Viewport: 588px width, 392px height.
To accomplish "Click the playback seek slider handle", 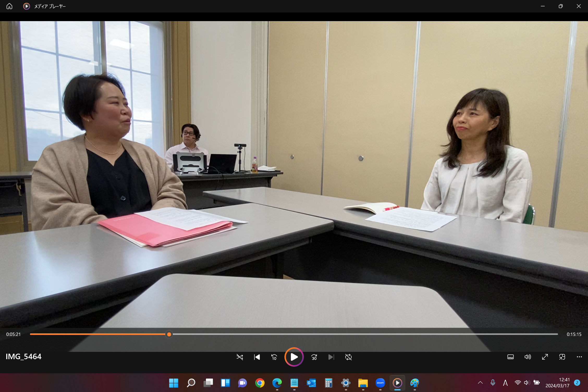I will 169,334.
